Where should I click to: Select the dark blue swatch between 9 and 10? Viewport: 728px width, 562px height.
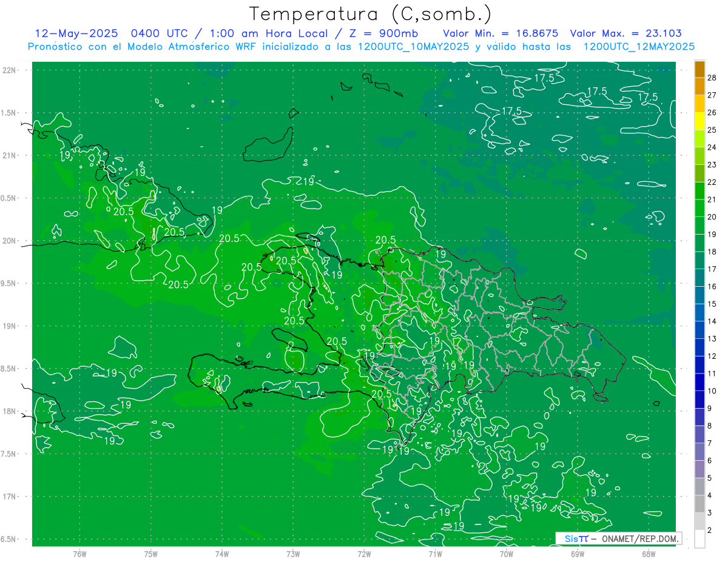coord(699,400)
